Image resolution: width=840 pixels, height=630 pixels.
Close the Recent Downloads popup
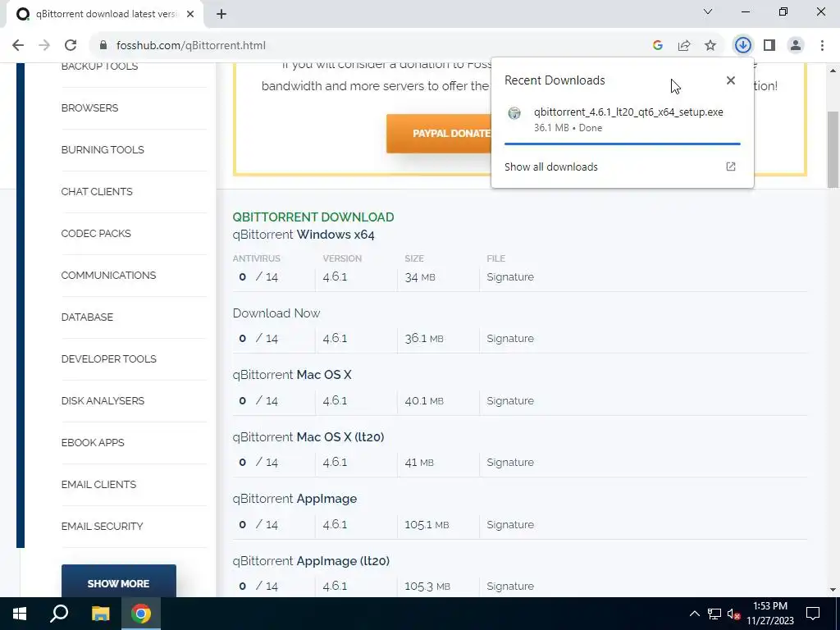tap(731, 80)
